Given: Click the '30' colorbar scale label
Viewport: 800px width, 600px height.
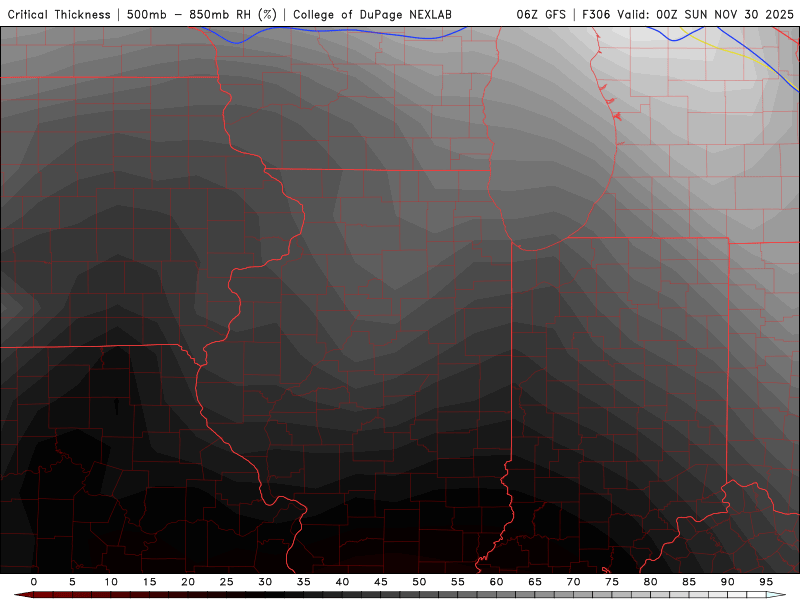Looking at the screenshot, I should [x=265, y=582].
